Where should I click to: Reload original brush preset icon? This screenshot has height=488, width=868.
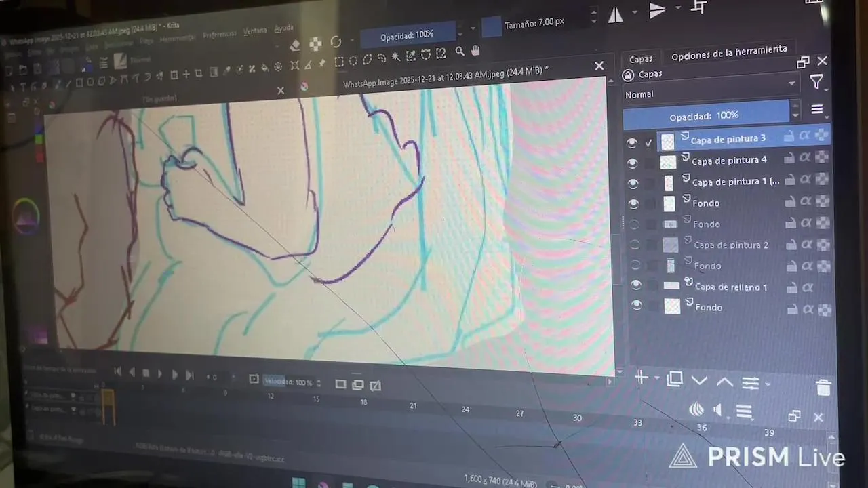click(x=336, y=43)
